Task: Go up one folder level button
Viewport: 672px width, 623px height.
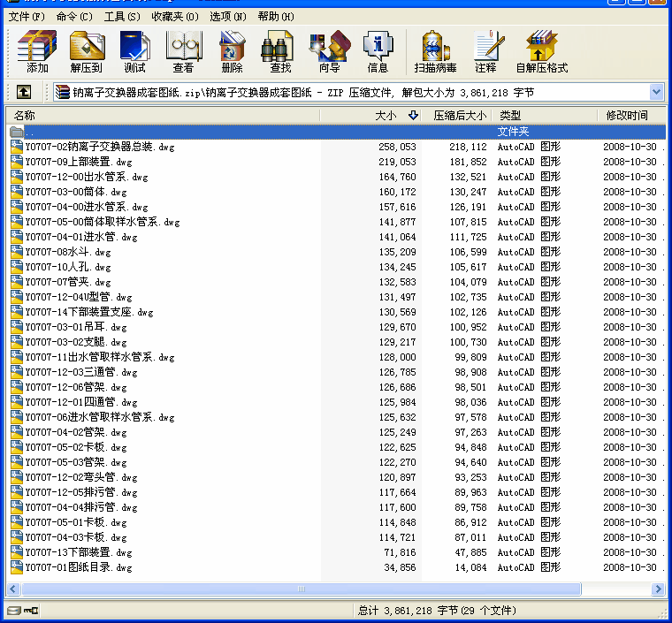Action: pyautogui.click(x=24, y=92)
